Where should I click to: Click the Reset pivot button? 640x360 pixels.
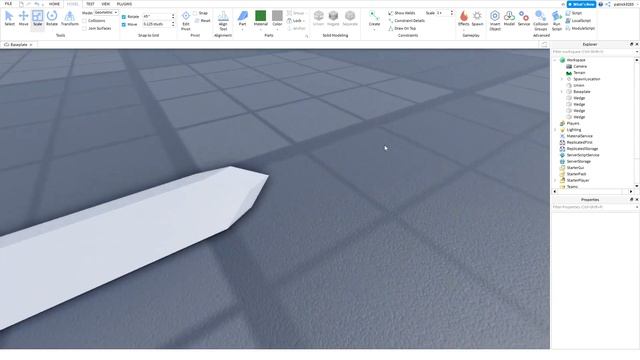(x=203, y=20)
